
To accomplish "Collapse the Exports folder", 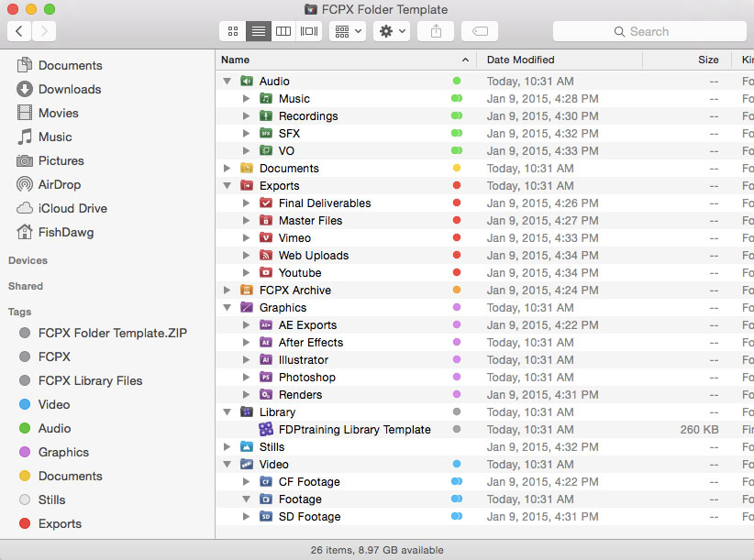I will 227,186.
